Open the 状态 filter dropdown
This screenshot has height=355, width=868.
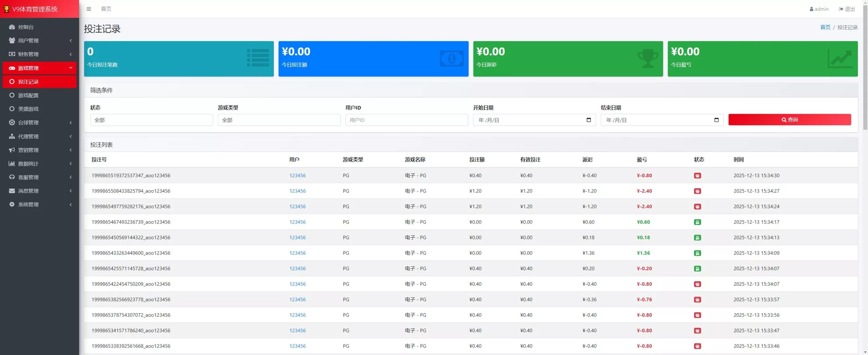(151, 120)
